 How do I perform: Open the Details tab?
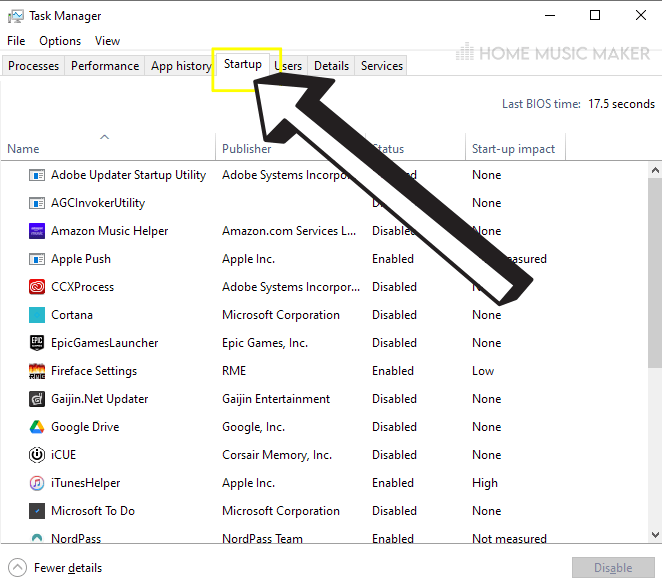[331, 66]
